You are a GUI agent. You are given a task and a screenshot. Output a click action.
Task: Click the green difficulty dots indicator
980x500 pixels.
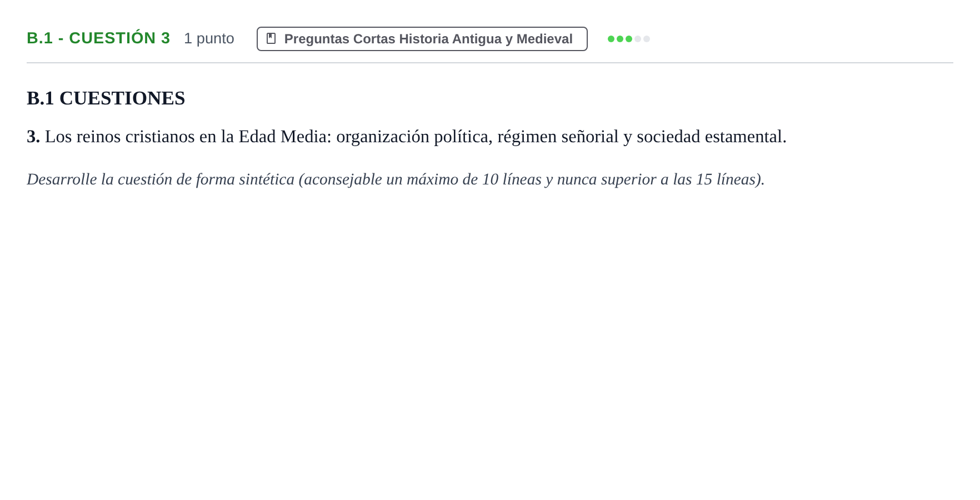[628, 39]
